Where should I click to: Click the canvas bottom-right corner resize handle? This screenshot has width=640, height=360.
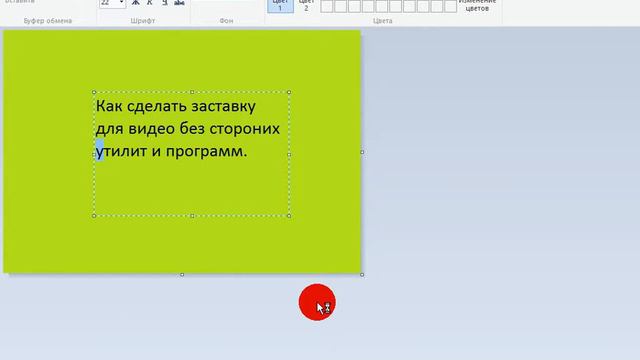[x=362, y=275]
